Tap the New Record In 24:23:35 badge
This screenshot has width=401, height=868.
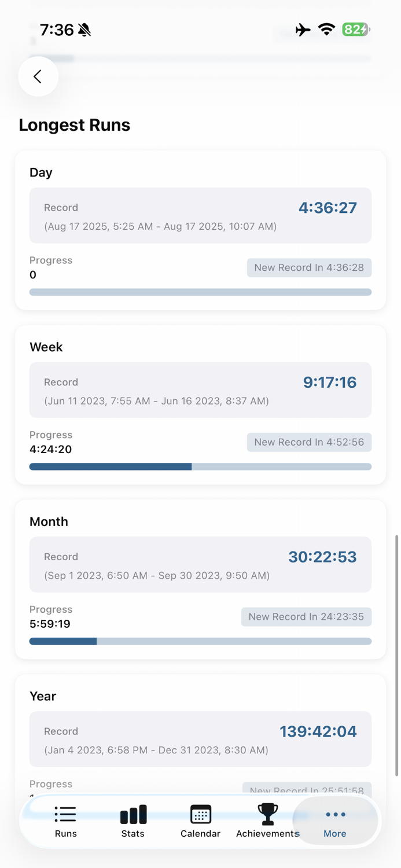(306, 616)
